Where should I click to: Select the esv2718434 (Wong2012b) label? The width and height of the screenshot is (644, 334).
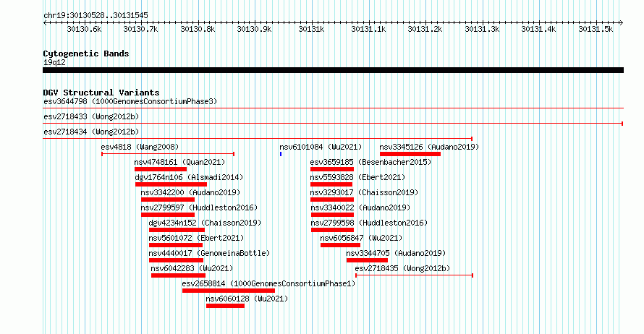coord(91,132)
